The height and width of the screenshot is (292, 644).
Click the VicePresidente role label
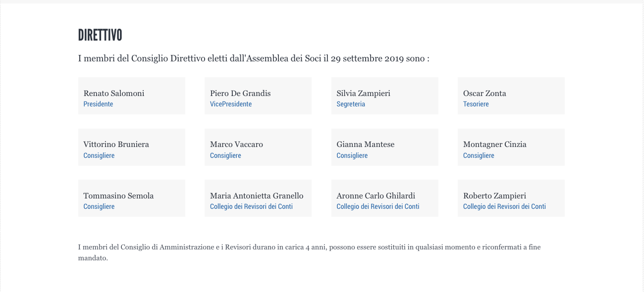click(x=231, y=104)
